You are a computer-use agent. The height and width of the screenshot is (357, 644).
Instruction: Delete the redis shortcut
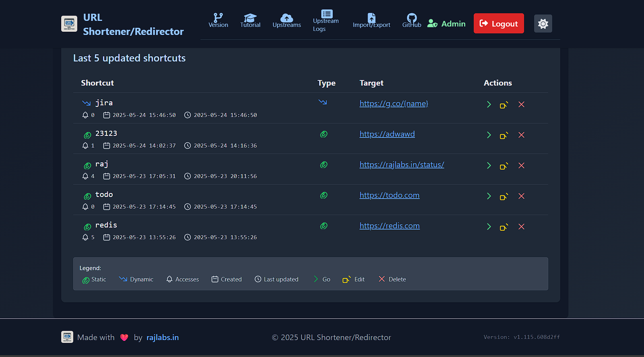(521, 227)
